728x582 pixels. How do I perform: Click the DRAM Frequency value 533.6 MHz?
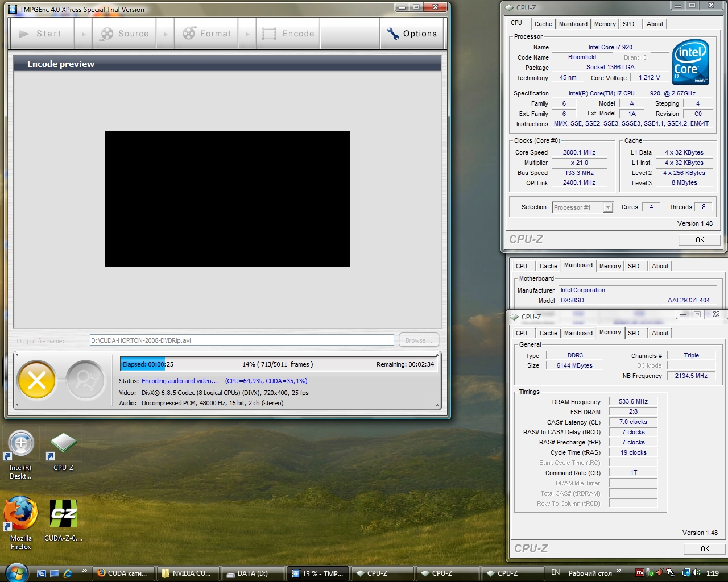(x=633, y=401)
